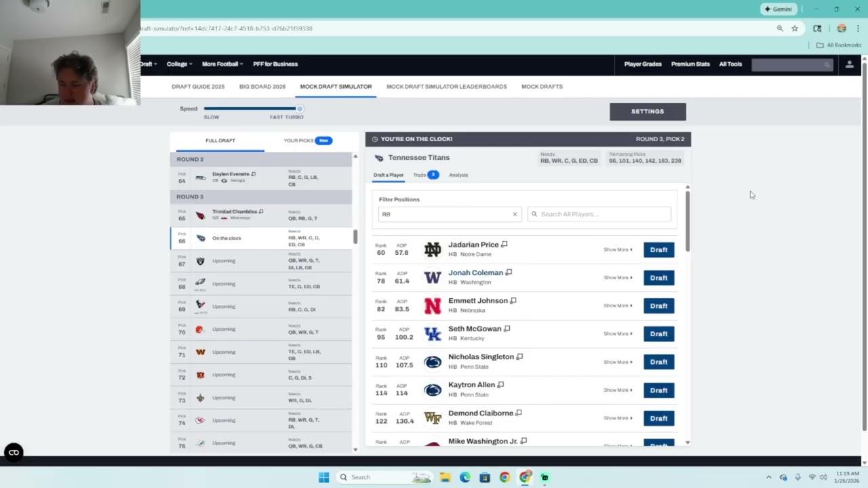
Task: Open the draft Settings button
Action: point(648,112)
